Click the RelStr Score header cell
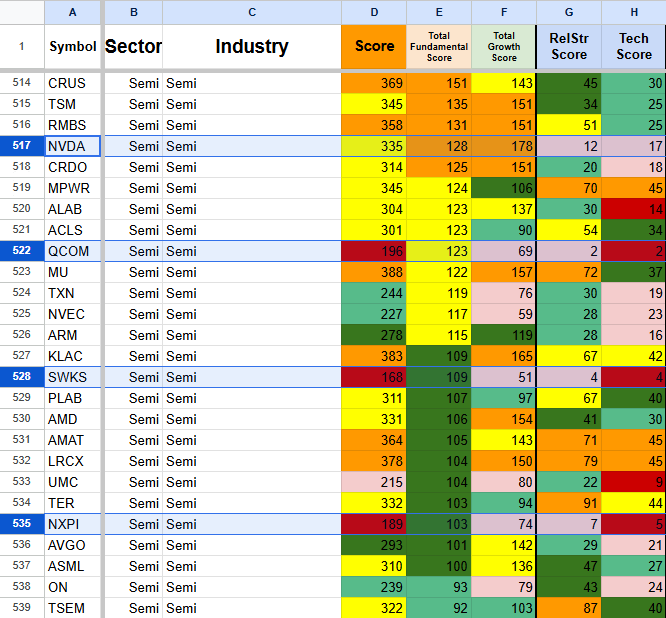Image resolution: width=666 pixels, height=618 pixels. pos(569,46)
